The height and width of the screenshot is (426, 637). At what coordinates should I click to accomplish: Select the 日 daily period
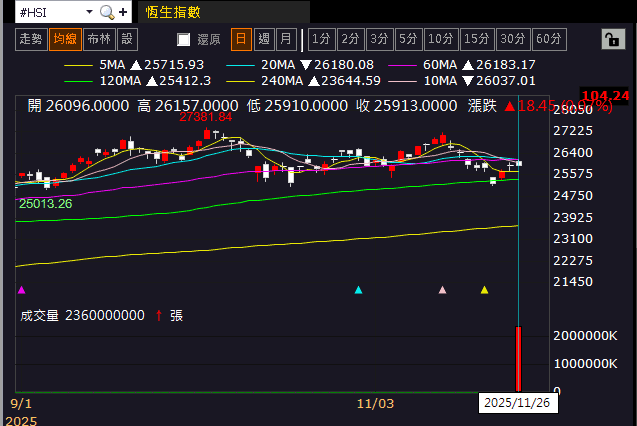click(x=241, y=39)
